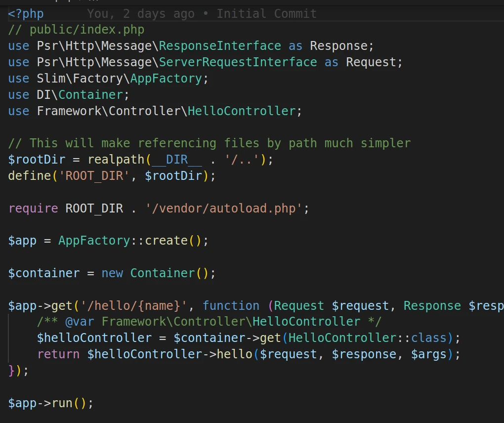Image resolution: width=504 pixels, height=423 pixels.
Task: Click the 'ROOT_DIR' string in define
Action: pos(94,176)
